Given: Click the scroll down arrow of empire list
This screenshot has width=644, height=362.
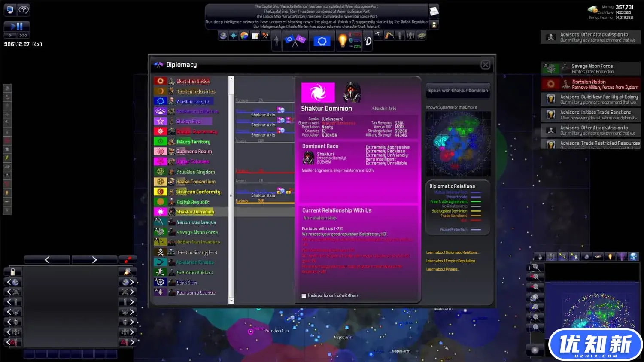Looking at the screenshot, I should tap(231, 301).
